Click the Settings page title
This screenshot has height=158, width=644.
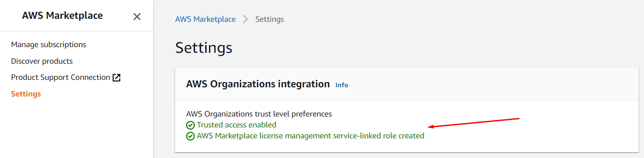click(204, 48)
